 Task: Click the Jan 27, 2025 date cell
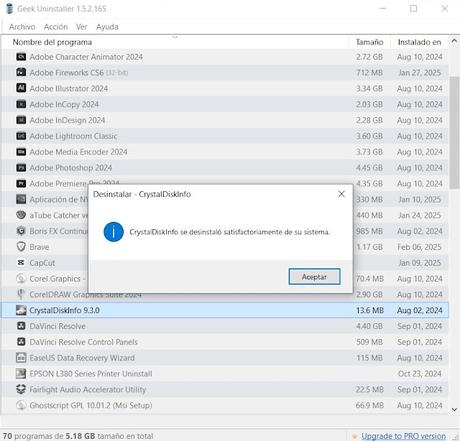419,73
